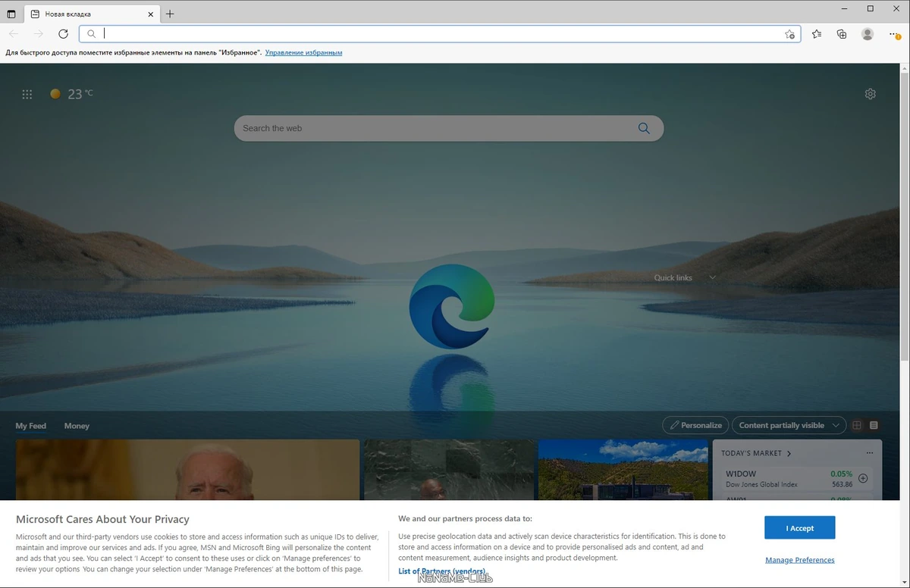Open the vertical tabs menu icon
Viewport: 910px width, 588px height.
click(x=11, y=14)
